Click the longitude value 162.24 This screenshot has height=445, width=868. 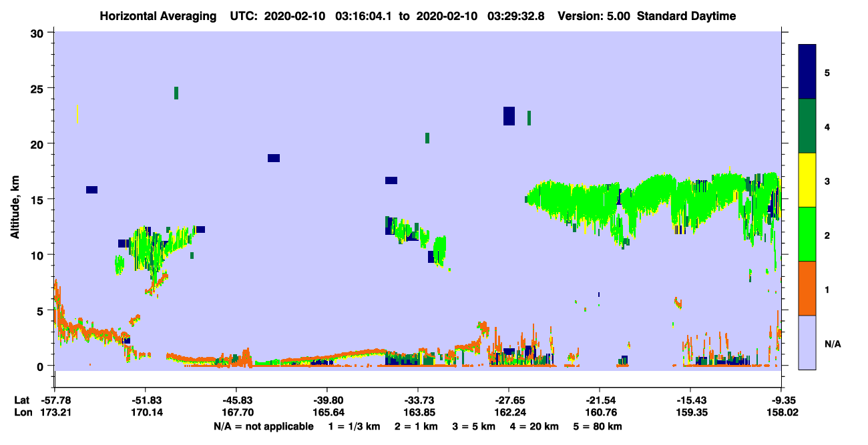click(509, 412)
